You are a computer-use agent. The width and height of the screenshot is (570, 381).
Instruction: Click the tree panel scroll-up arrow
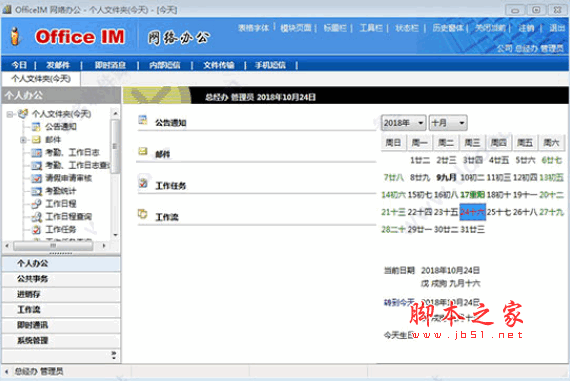coord(115,114)
